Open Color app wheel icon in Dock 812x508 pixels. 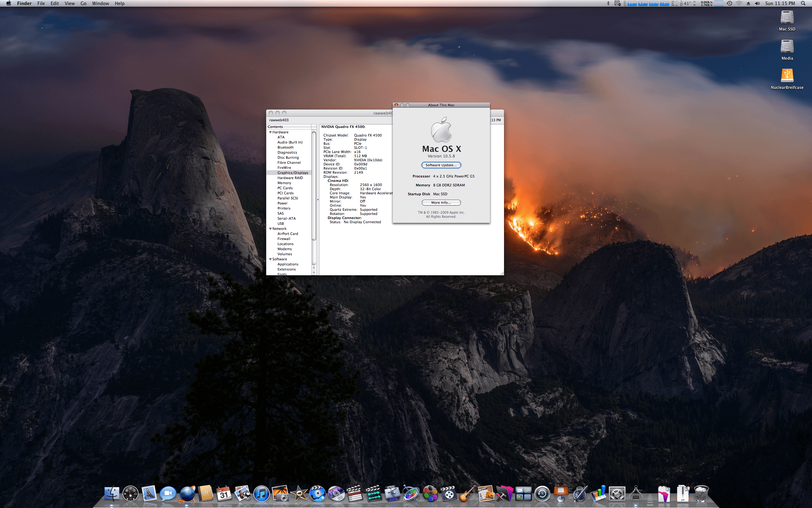(x=430, y=493)
